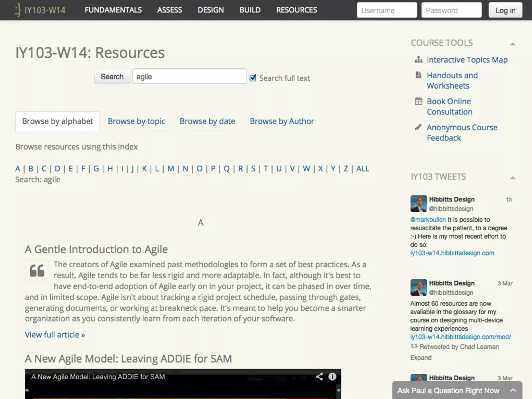Click the Book Online Consultation calendar icon

click(x=418, y=101)
